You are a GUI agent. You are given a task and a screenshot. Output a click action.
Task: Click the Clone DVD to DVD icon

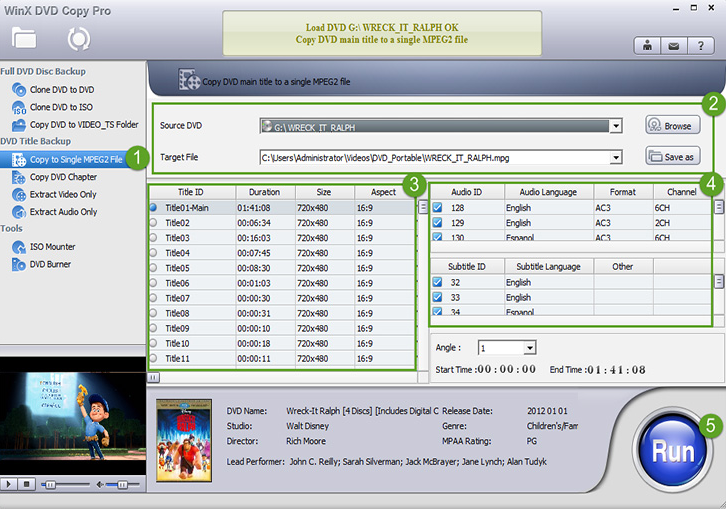click(x=19, y=89)
